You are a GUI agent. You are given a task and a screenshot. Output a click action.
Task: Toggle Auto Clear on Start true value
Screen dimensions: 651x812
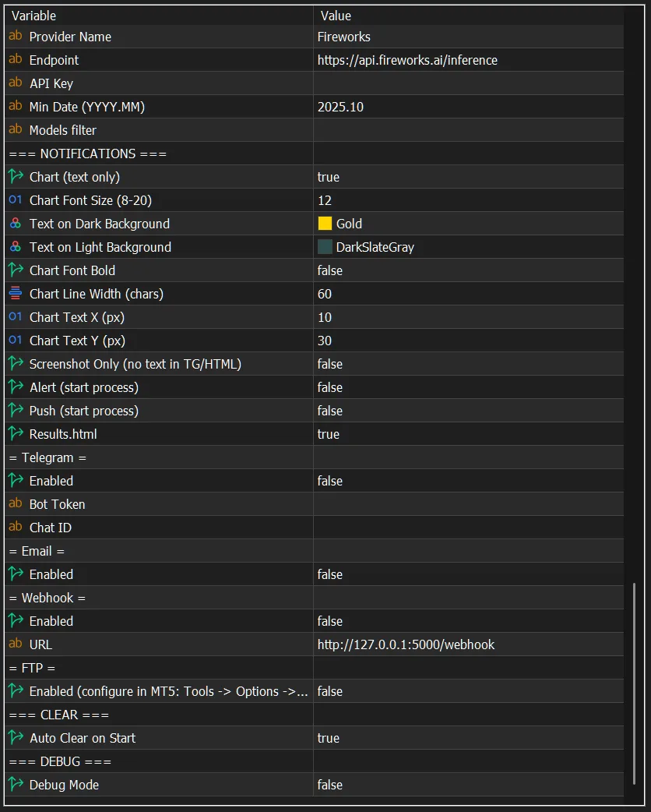468,738
